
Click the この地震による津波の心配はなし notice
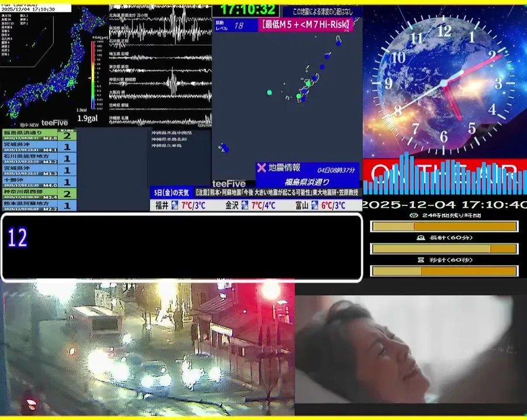(x=323, y=12)
